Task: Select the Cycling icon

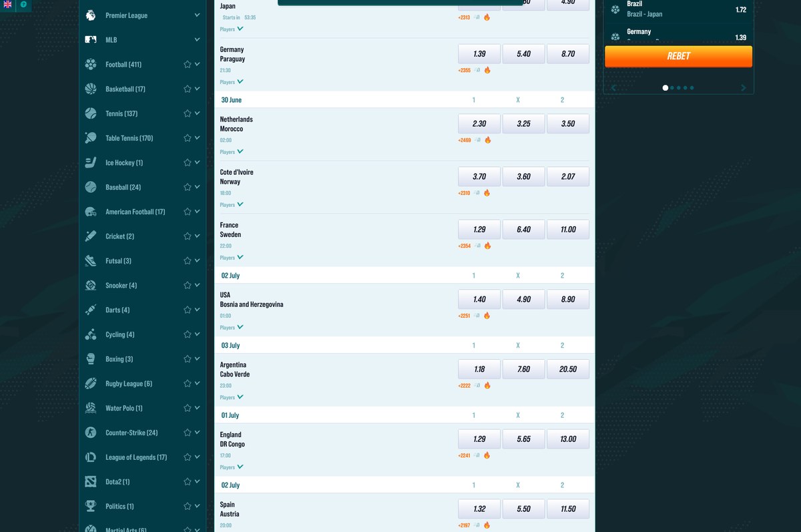Action: click(91, 334)
